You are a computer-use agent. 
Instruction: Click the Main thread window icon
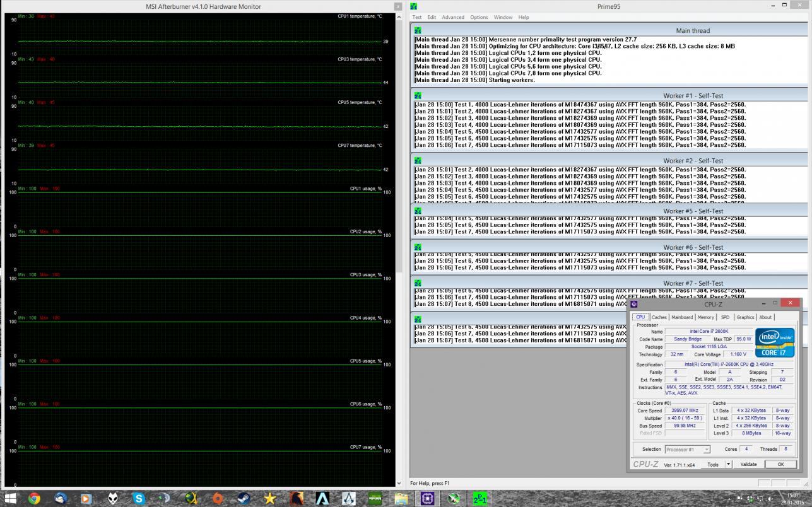coord(418,30)
